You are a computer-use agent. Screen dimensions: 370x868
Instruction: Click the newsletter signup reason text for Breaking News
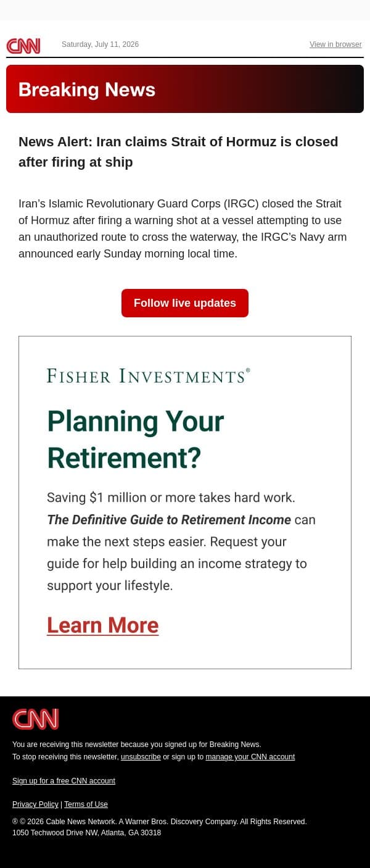click(137, 745)
